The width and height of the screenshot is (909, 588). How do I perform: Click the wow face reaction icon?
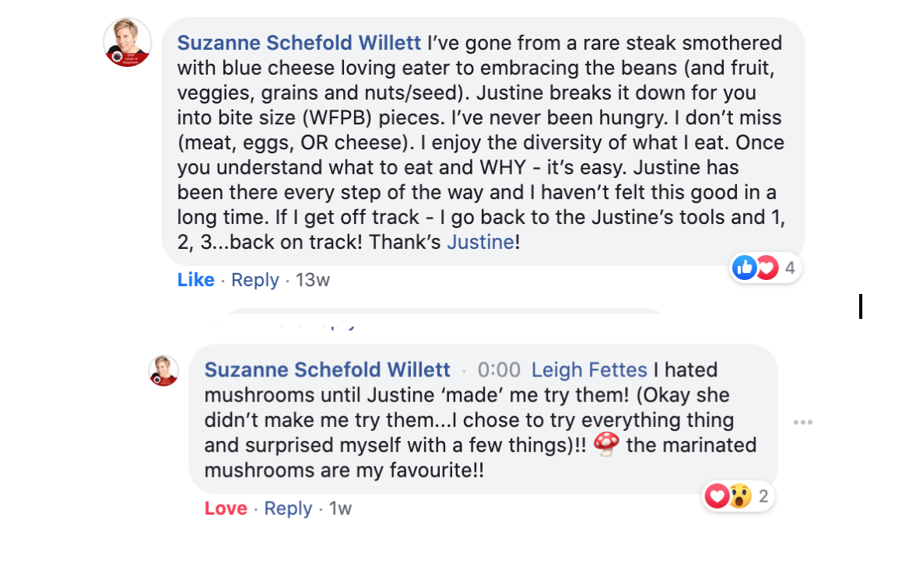pos(741,496)
